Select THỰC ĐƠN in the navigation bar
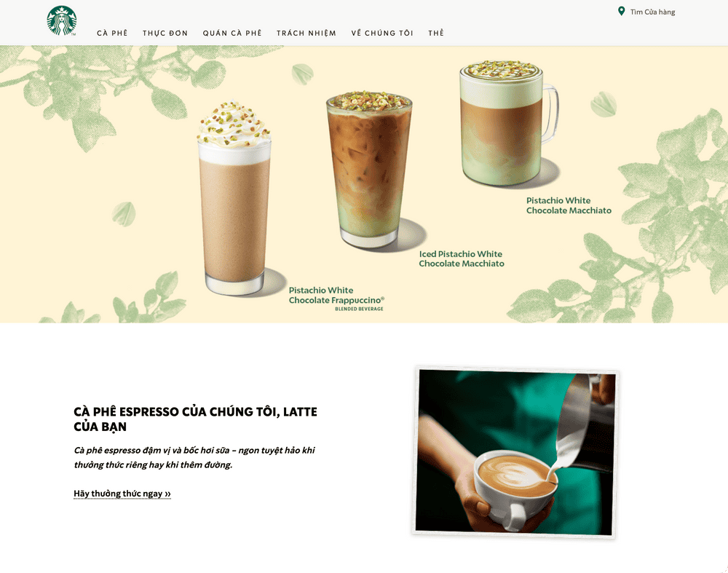 pos(165,33)
